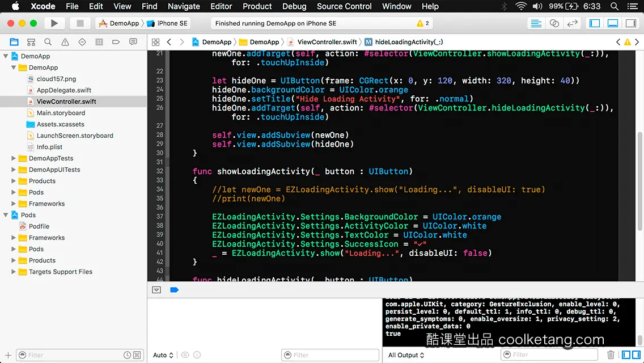Show the Standard editor
The image size is (644, 363).
click(x=536, y=23)
